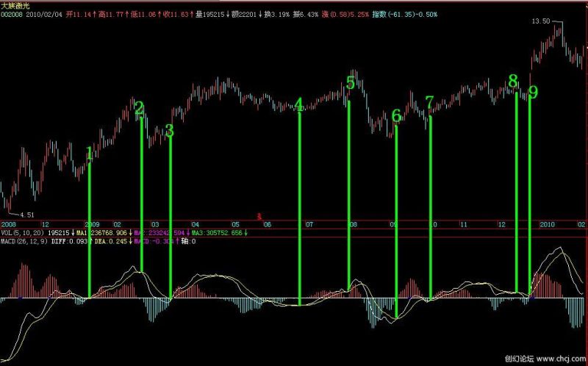Select the stock code 002008
Viewport: 588px width, 366px height.
11,14
